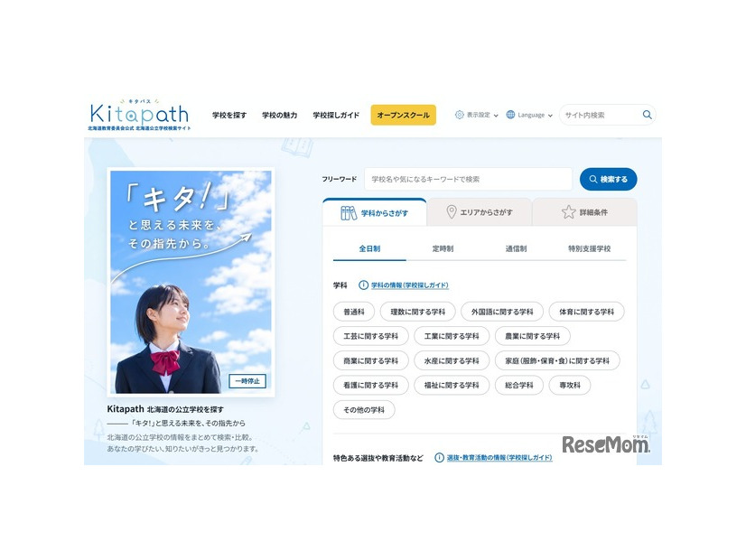Toggle 工芸に関する学科 chip
This screenshot has height=560, width=746.
(370, 336)
